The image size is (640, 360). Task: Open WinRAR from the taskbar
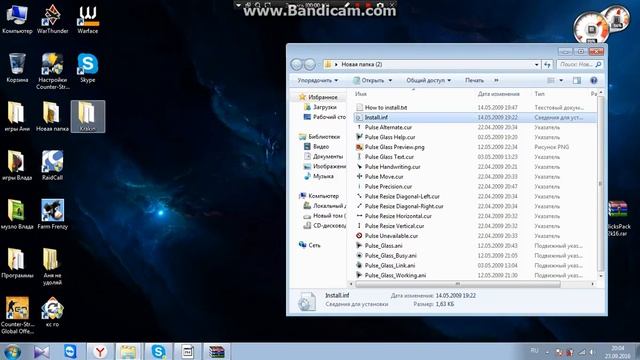coord(216,351)
